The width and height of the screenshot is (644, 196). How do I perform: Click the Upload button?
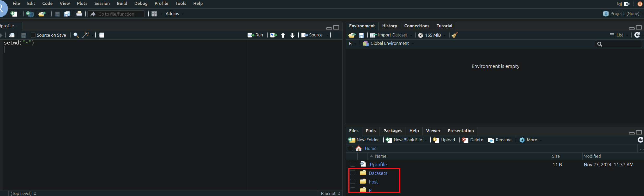click(x=444, y=140)
